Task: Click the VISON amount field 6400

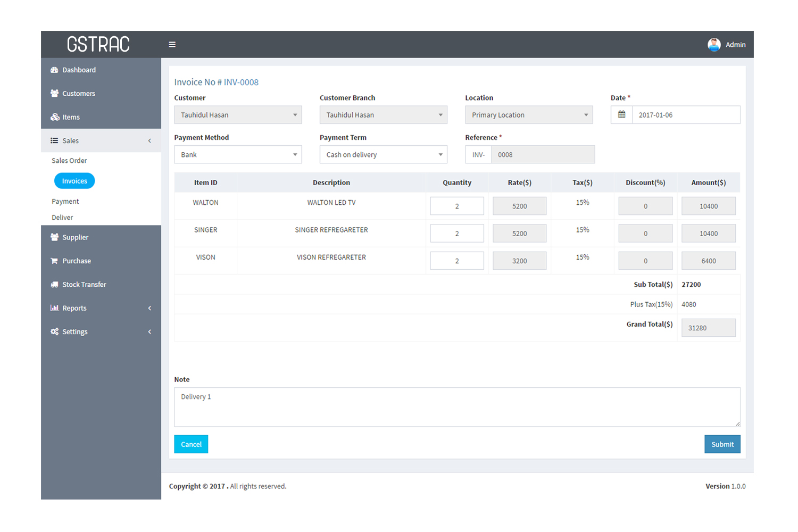Action: pyautogui.click(x=709, y=261)
